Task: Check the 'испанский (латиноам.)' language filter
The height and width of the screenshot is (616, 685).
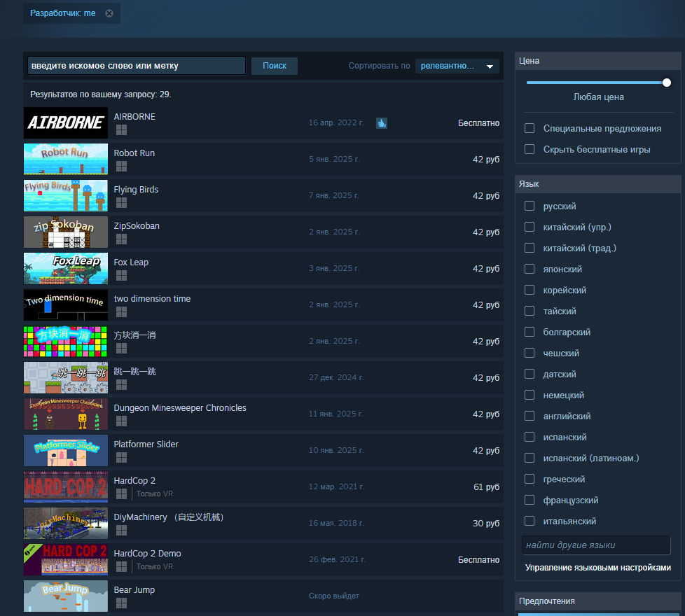Action: coord(530,458)
